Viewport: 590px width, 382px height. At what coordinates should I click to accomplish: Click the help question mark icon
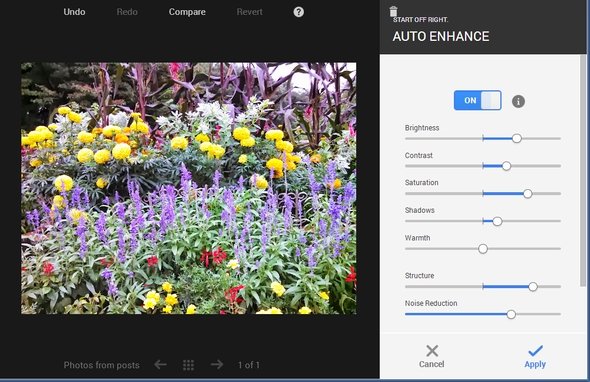click(298, 12)
